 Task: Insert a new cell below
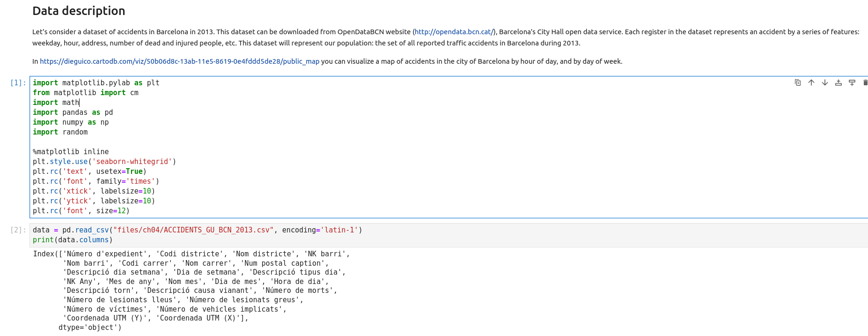852,82
